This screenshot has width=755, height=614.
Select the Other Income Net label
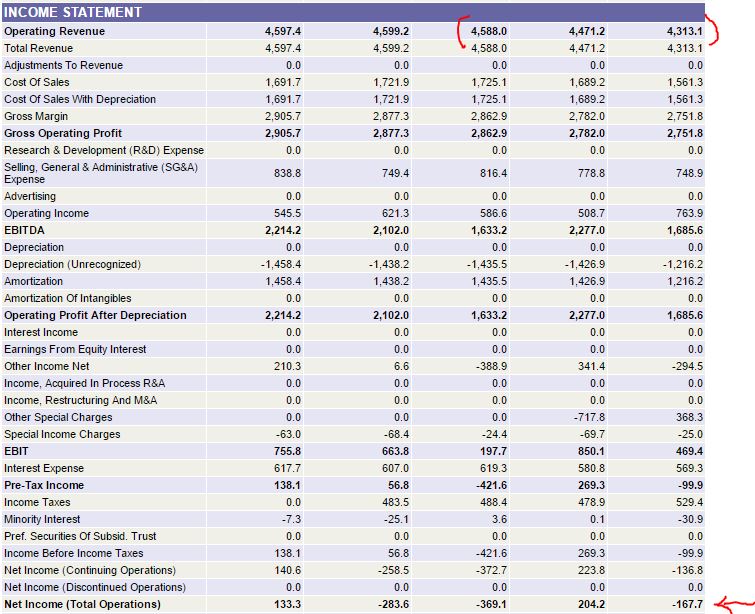(47, 366)
